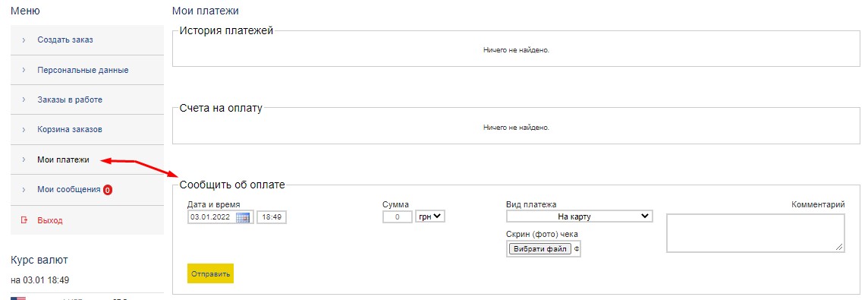Click the Вибрати файл upload button

tap(539, 249)
